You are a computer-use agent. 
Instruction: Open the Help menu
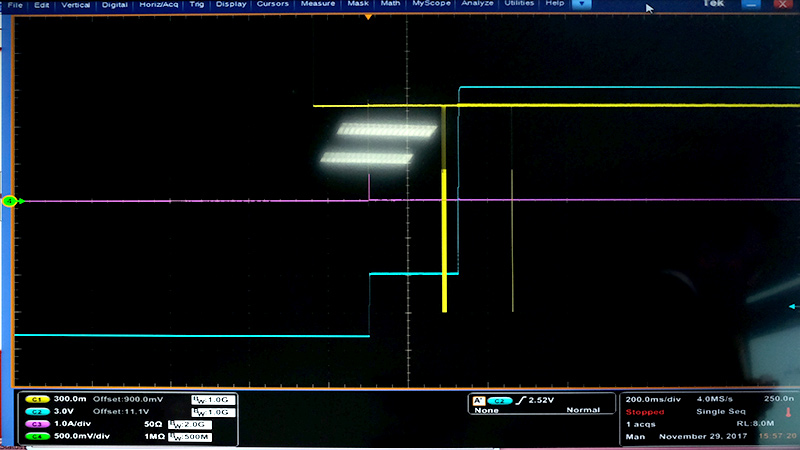[x=555, y=4]
